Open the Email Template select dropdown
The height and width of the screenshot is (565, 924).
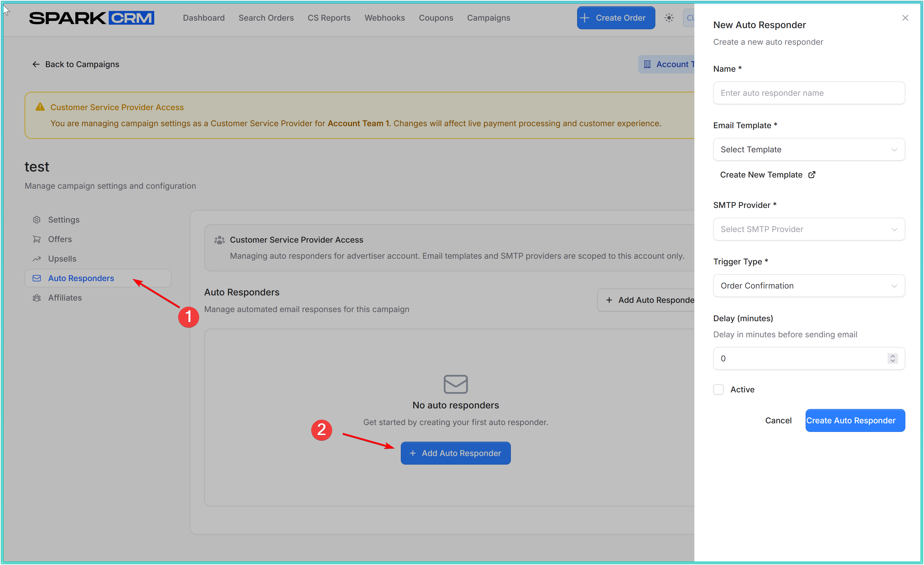click(x=809, y=149)
